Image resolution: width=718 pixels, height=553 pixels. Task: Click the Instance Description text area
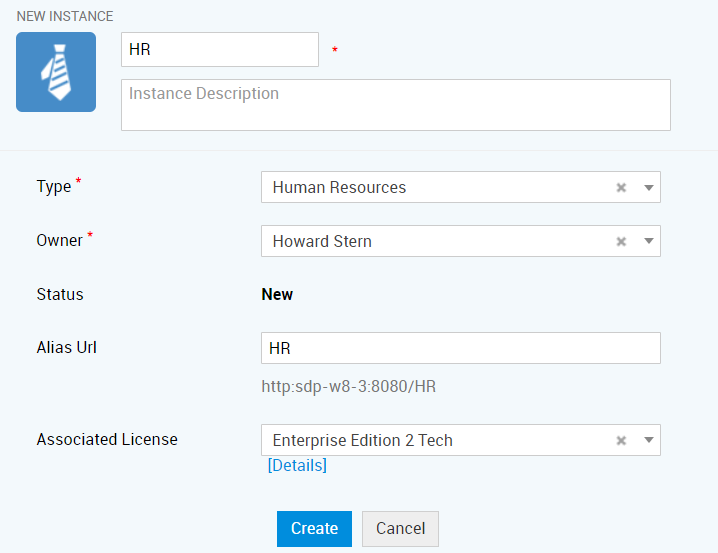point(395,105)
